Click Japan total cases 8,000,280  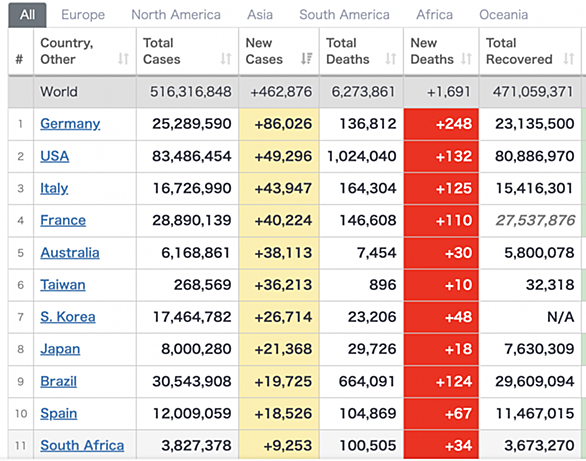(196, 349)
